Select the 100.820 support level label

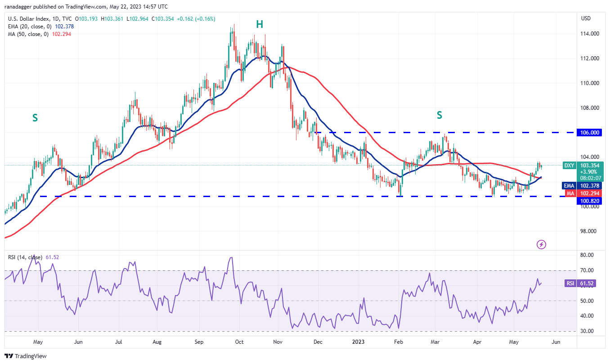590,201
